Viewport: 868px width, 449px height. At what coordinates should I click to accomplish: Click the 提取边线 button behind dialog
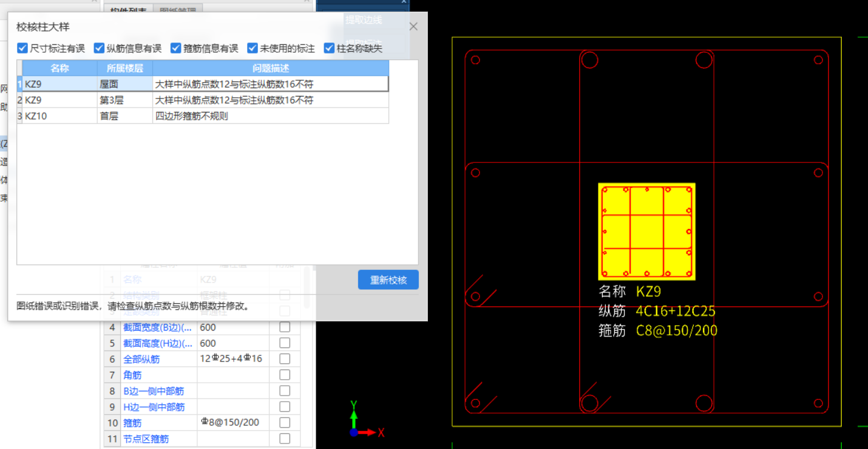click(x=364, y=19)
